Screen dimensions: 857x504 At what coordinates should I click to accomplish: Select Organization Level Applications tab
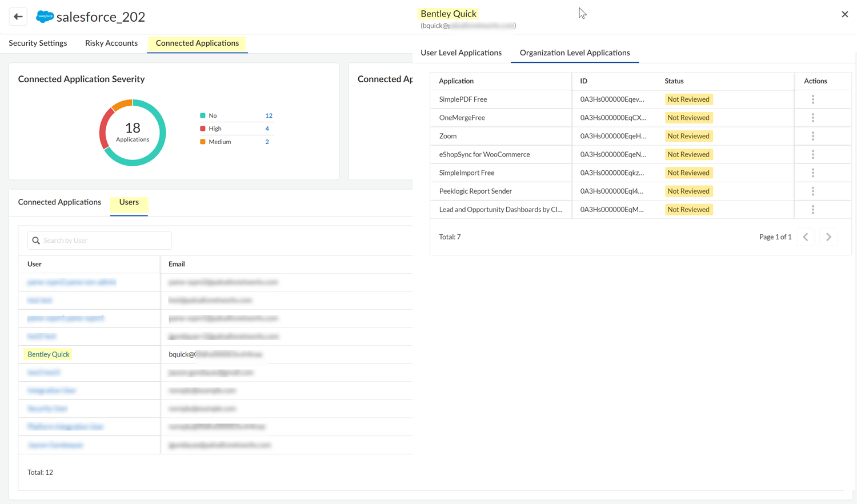click(x=574, y=53)
